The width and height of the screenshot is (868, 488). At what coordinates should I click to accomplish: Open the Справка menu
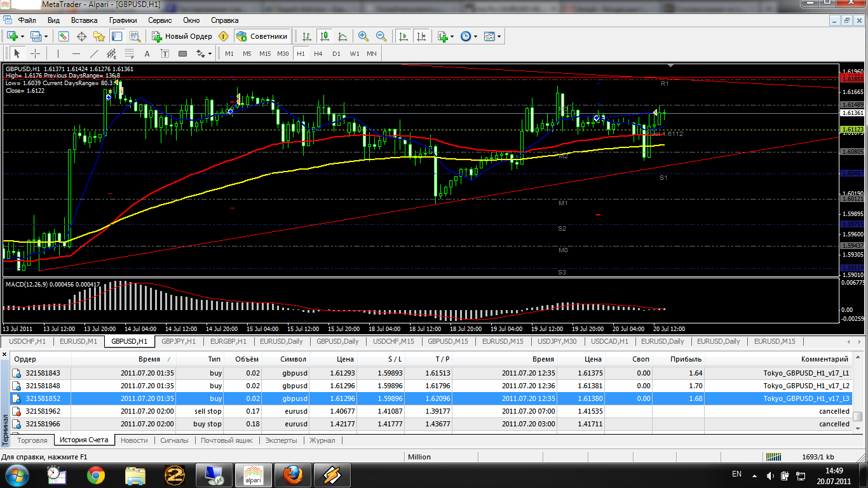pos(224,20)
